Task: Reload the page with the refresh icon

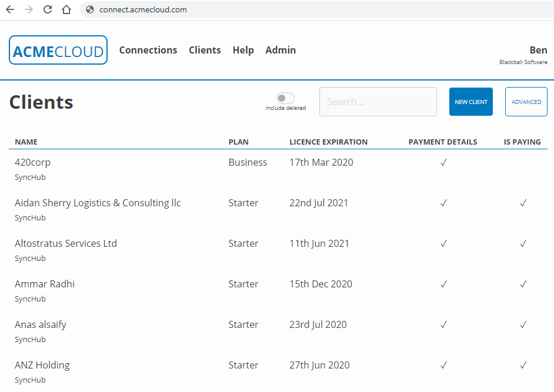Action: 48,9
